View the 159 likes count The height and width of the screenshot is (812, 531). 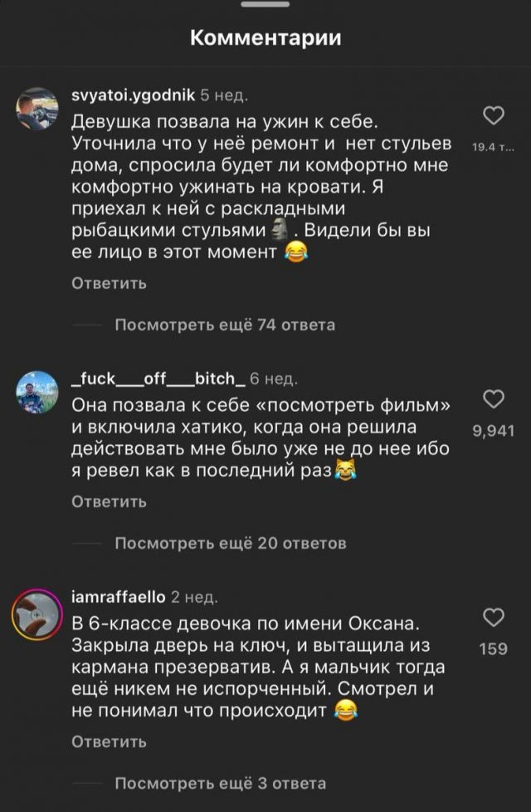(494, 648)
